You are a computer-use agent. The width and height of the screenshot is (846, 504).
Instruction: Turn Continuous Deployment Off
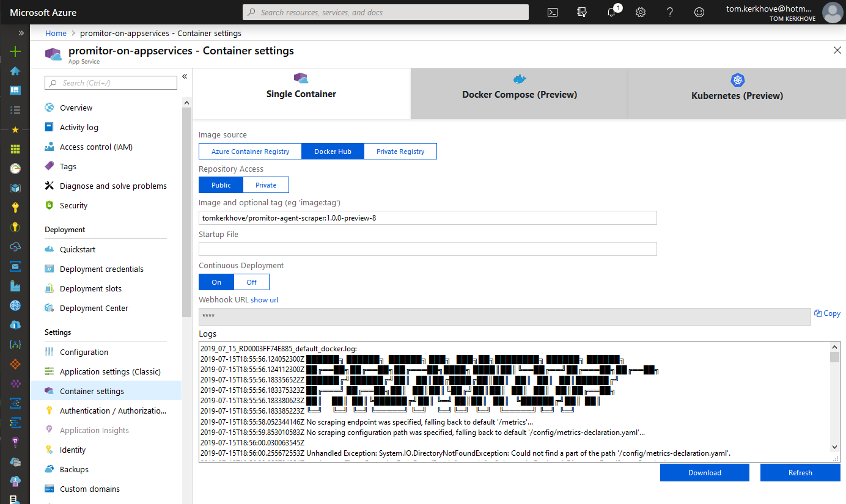(251, 282)
